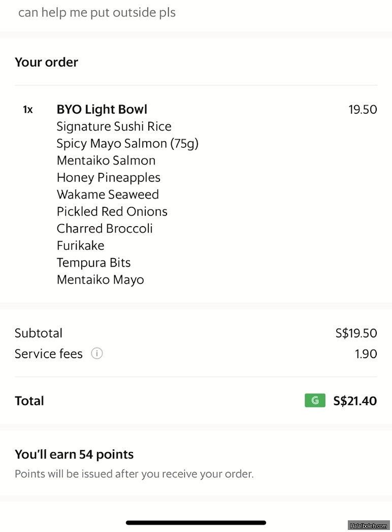This screenshot has height=532, width=392.
Task: Click the Wakame Seaweed entry
Action: [x=108, y=195]
